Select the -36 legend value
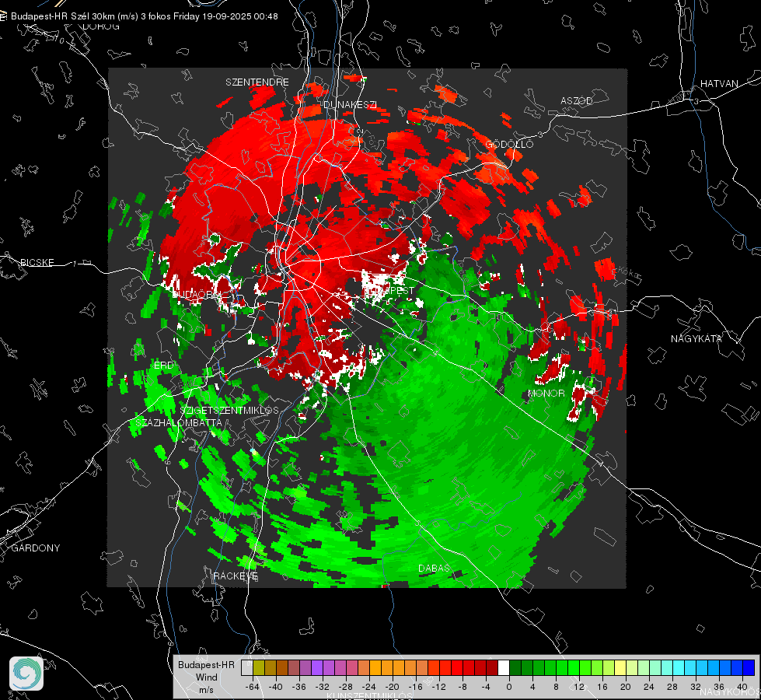The width and height of the screenshot is (761, 700). pyautogui.click(x=299, y=687)
